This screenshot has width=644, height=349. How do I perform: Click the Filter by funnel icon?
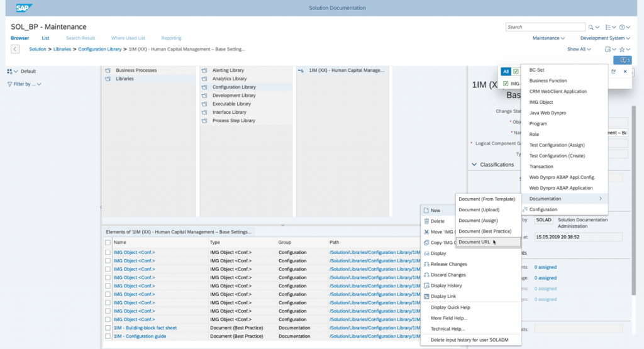click(9, 84)
